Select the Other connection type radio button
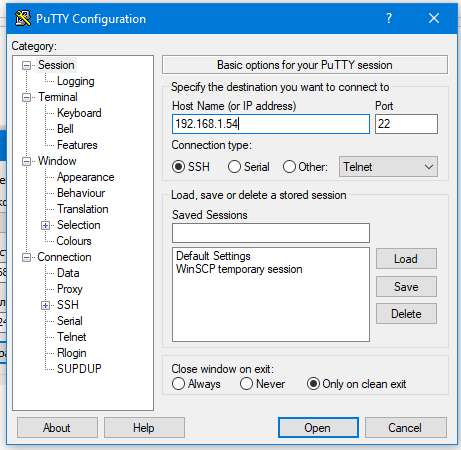The height and width of the screenshot is (450, 461). tap(289, 167)
